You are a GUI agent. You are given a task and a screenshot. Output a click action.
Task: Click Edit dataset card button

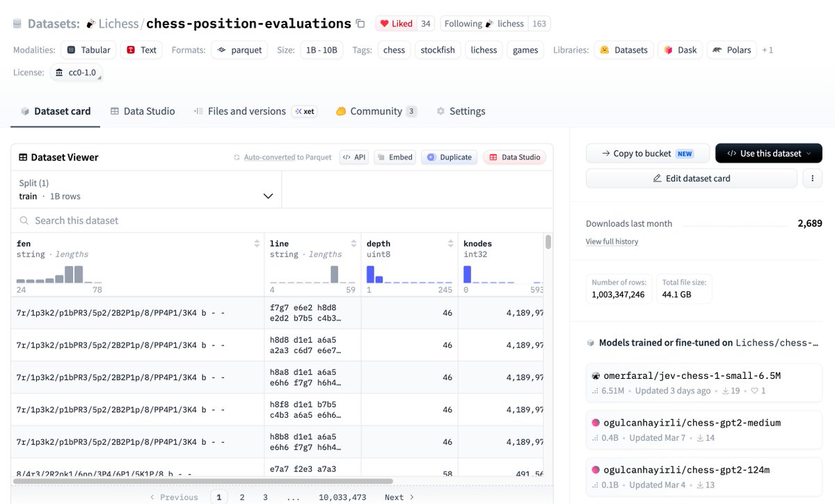click(x=692, y=179)
